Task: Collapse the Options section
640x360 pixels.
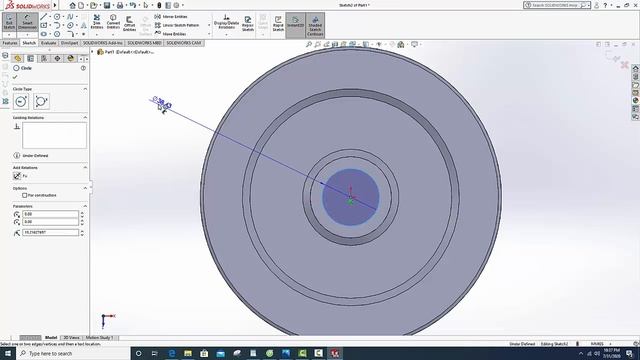Action: (x=85, y=188)
